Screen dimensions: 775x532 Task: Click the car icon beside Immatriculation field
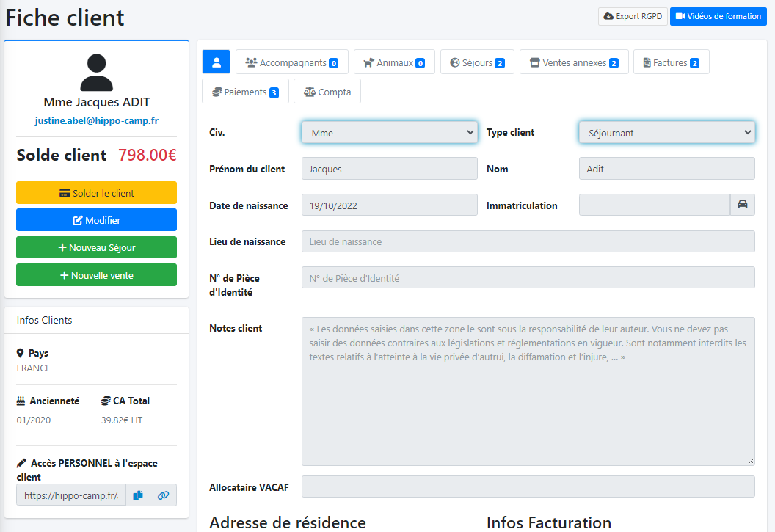(742, 205)
